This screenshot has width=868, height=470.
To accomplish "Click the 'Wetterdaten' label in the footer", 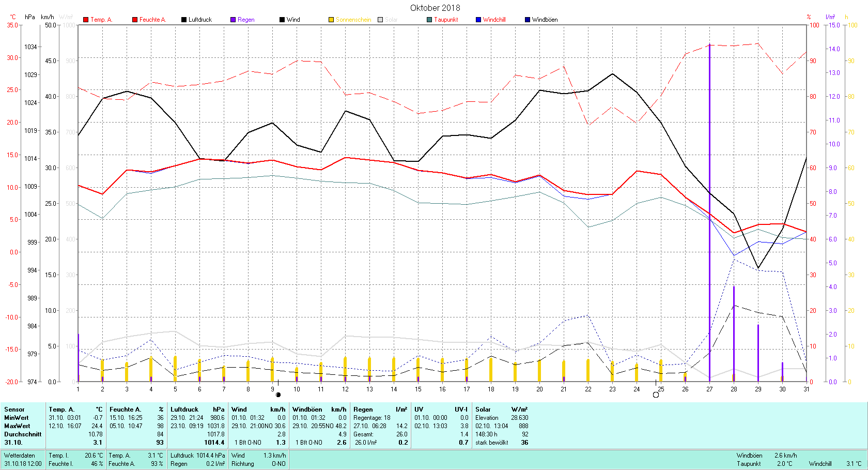I will 20,456.
